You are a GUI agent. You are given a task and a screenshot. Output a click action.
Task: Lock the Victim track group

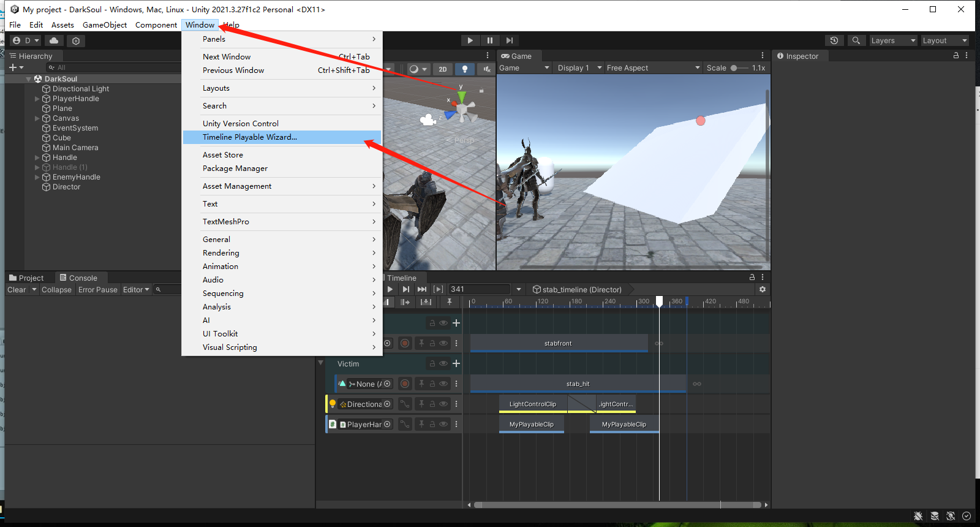point(432,363)
